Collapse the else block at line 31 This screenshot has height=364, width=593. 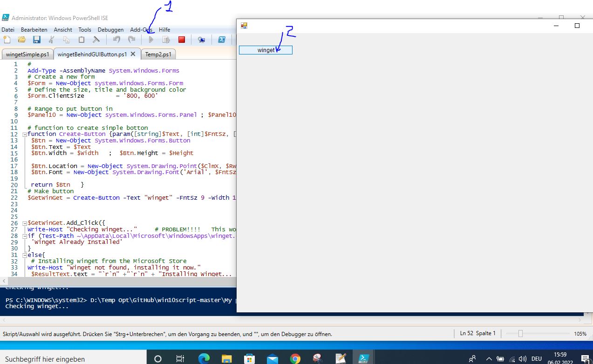[x=25, y=255]
